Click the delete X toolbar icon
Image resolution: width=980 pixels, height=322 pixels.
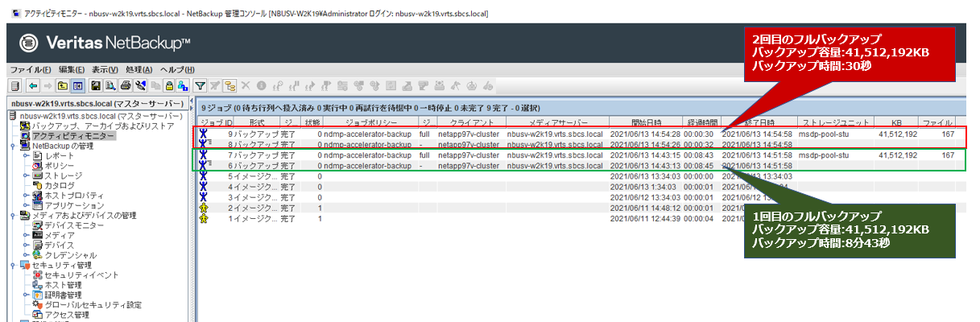coord(246,85)
